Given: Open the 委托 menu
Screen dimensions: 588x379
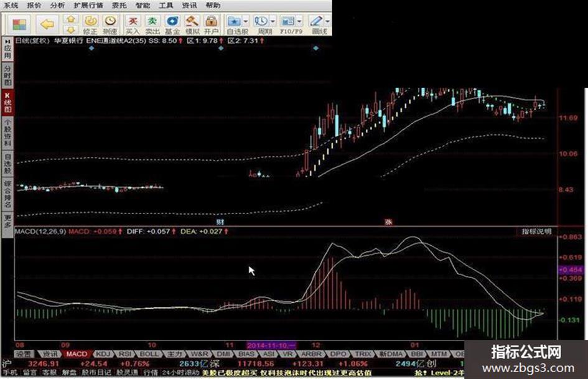Looking at the screenshot, I should point(119,5).
